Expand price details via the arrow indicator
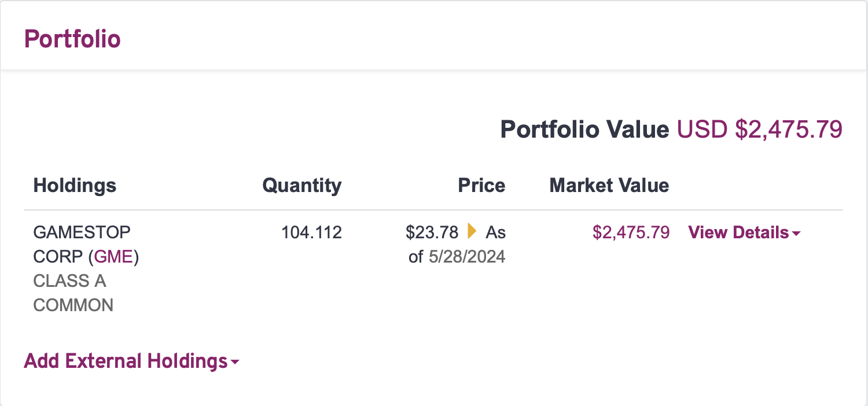The width and height of the screenshot is (868, 406). [471, 232]
